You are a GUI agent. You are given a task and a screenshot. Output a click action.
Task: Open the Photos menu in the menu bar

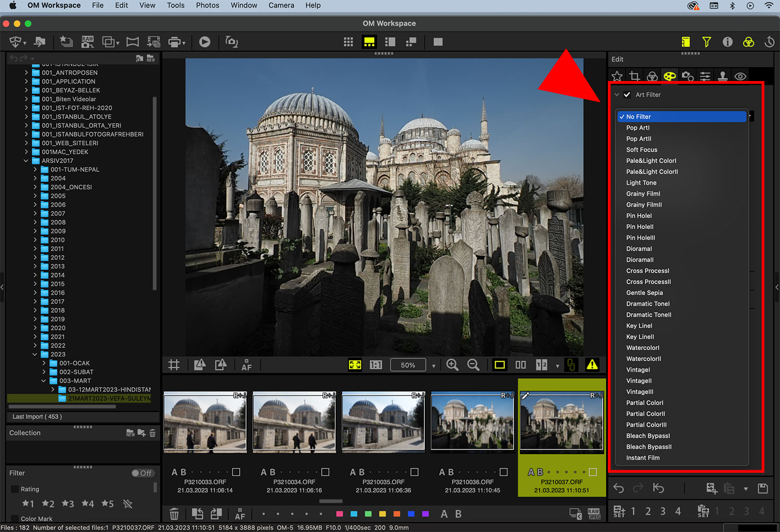click(x=207, y=5)
